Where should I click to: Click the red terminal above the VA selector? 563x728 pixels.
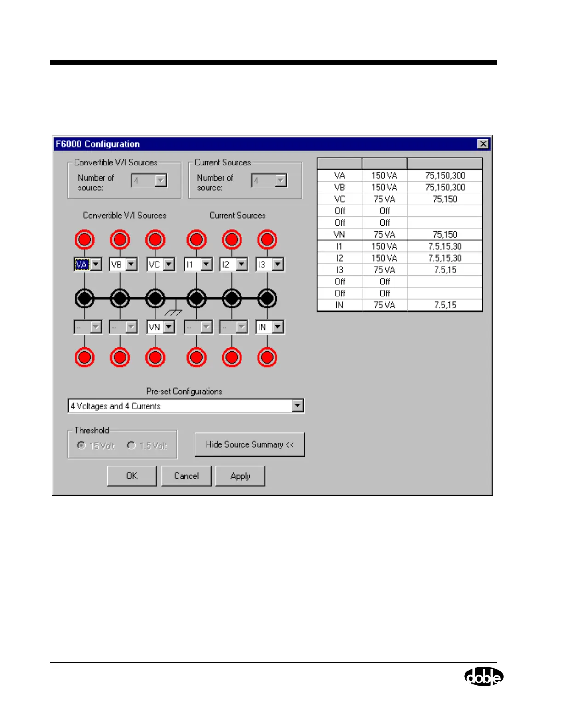(85, 239)
